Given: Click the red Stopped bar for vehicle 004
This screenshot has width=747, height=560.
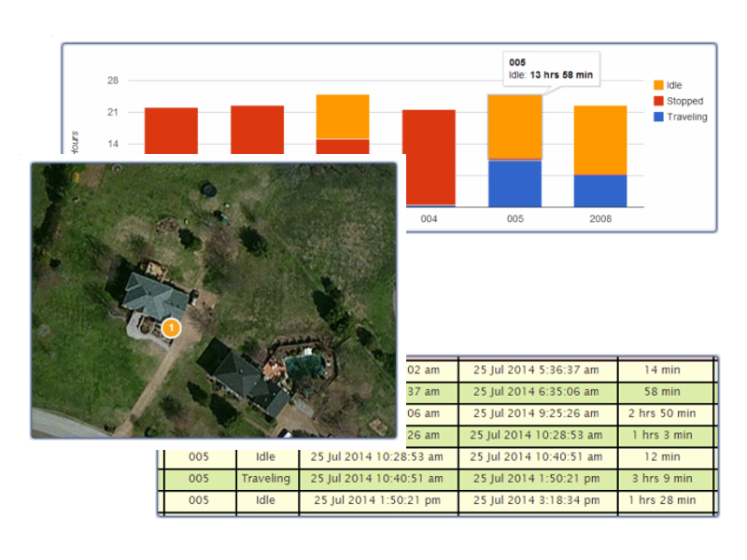Looking at the screenshot, I should 428,154.
